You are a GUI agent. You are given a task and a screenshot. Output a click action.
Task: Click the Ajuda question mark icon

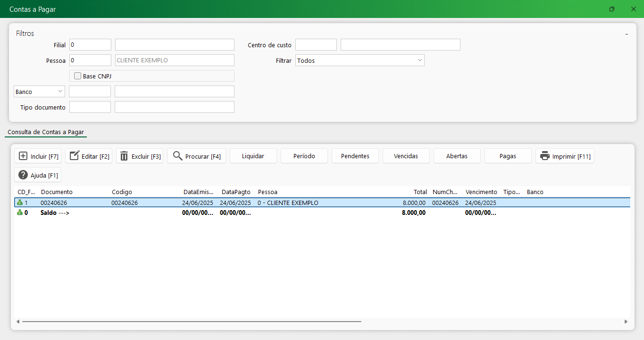(x=23, y=175)
